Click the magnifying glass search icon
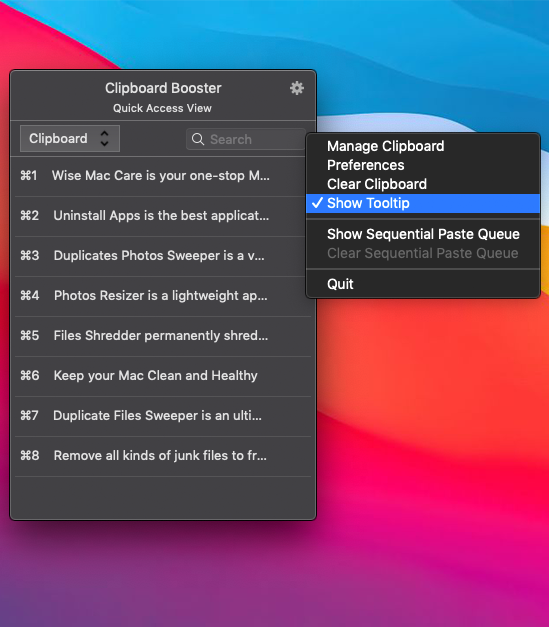The width and height of the screenshot is (549, 627). click(x=198, y=139)
